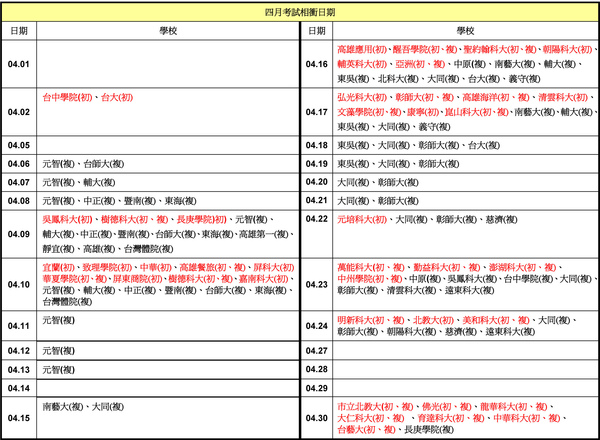Select date cell 04.17
This screenshot has height=440, width=600.
tap(316, 112)
